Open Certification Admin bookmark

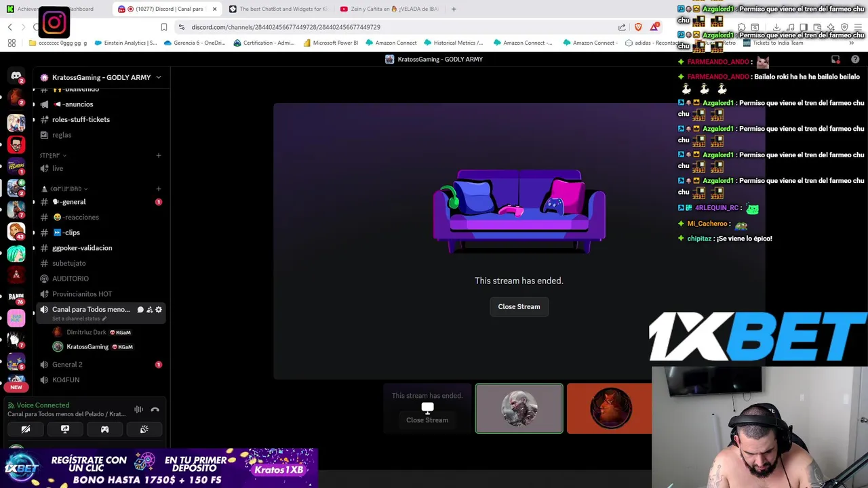264,43
